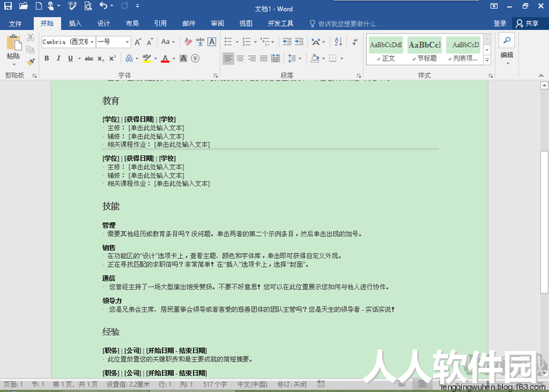Click the 共享 Share button

pyautogui.click(x=527, y=23)
